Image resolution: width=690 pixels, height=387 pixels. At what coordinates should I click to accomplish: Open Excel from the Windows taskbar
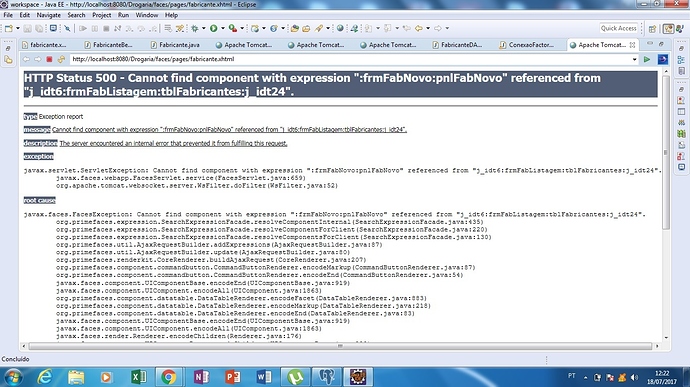point(139,377)
